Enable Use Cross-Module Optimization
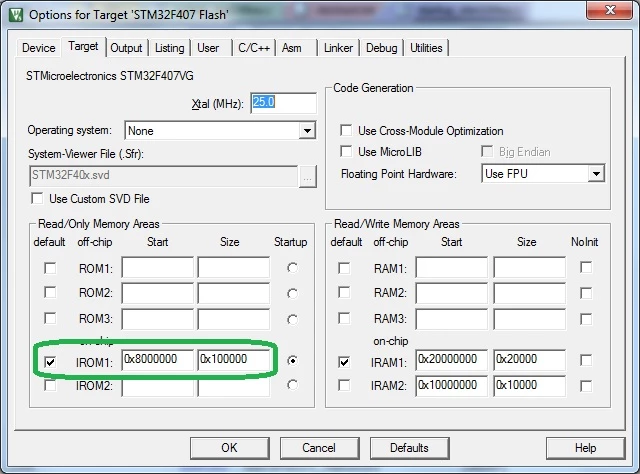This screenshot has width=640, height=474. pos(346,131)
